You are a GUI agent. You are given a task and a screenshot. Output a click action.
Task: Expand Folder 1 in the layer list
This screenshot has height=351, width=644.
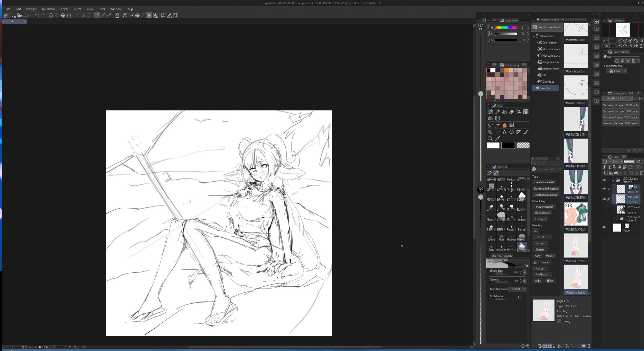617,219
